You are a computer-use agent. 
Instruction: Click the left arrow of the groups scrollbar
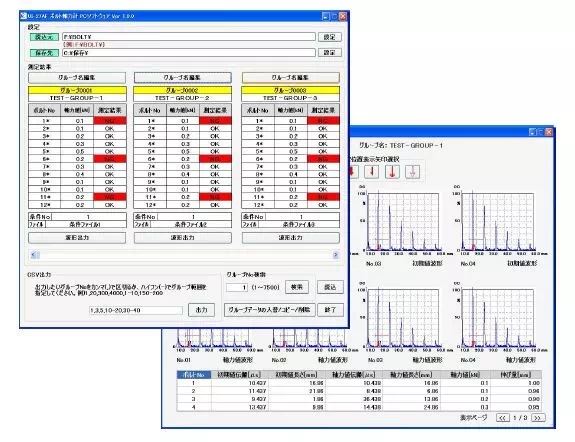click(34, 255)
